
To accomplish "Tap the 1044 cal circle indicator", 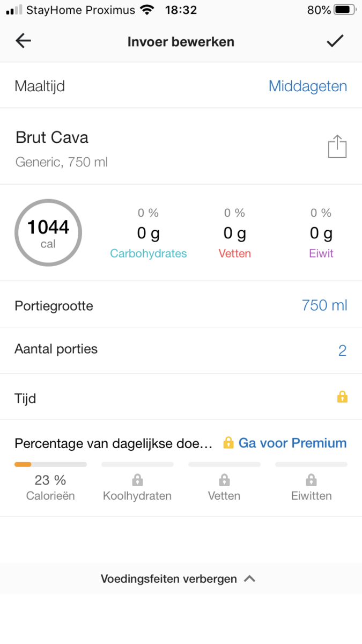I will 48,232.
